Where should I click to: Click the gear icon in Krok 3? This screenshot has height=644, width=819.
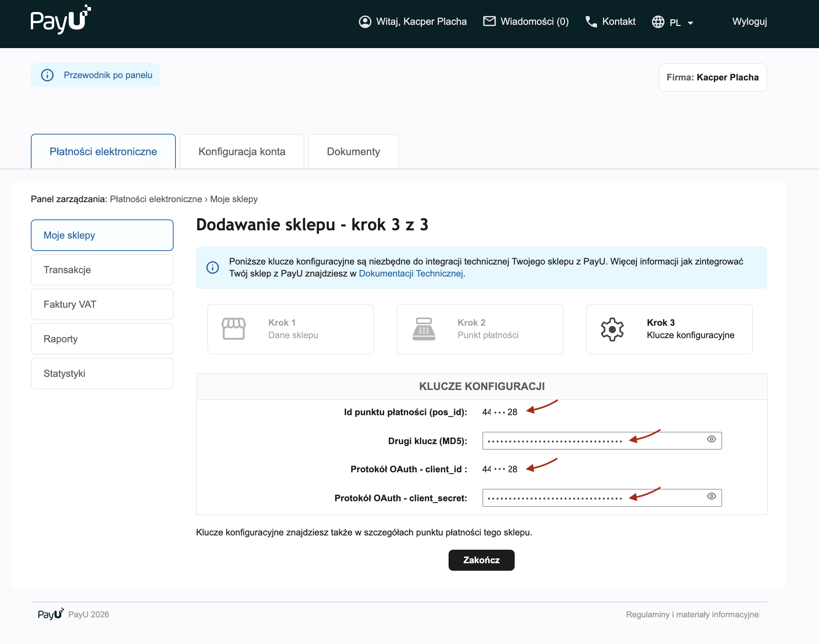(612, 329)
